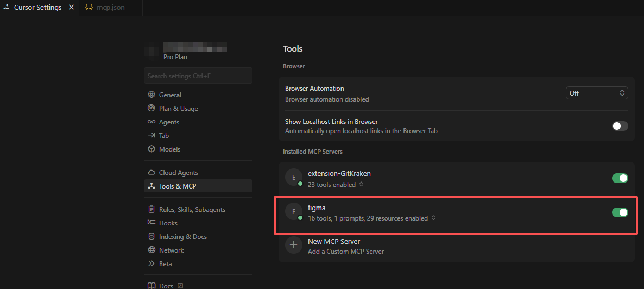Go to Agents settings

click(198, 122)
